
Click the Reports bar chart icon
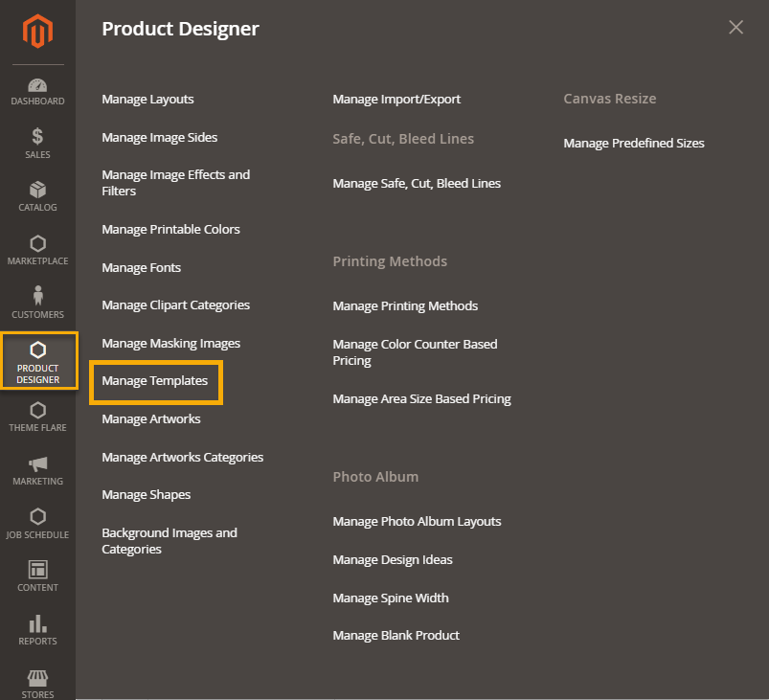click(x=37, y=623)
